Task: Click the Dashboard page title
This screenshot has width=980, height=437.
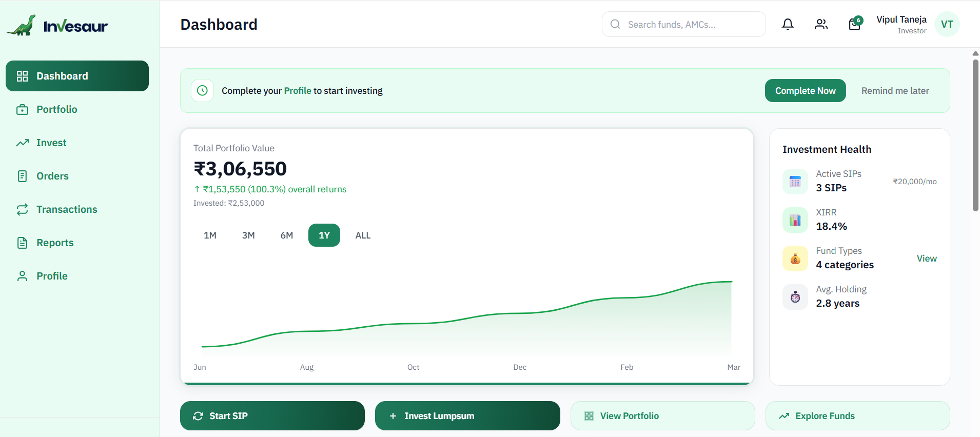Action: coord(219,24)
